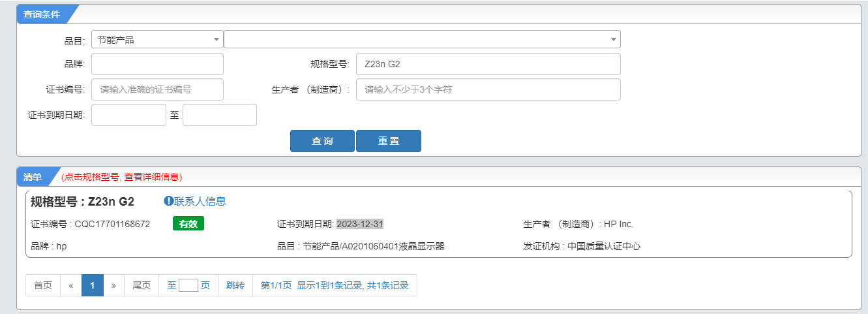The image size is (868, 314).
Task: Select page 1 in pagination
Action: [x=93, y=285]
